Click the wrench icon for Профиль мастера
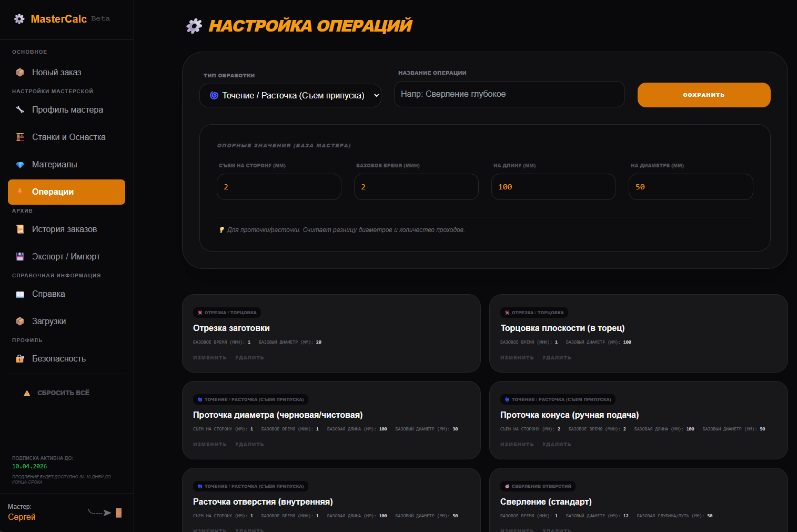This screenshot has height=532, width=797. coord(20,110)
